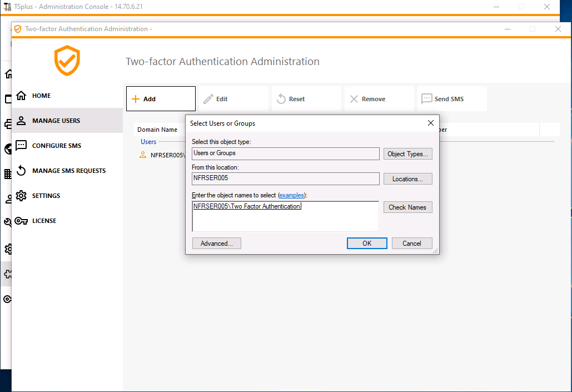The width and height of the screenshot is (572, 392).
Task: Click the License key icon
Action: [x=21, y=221]
